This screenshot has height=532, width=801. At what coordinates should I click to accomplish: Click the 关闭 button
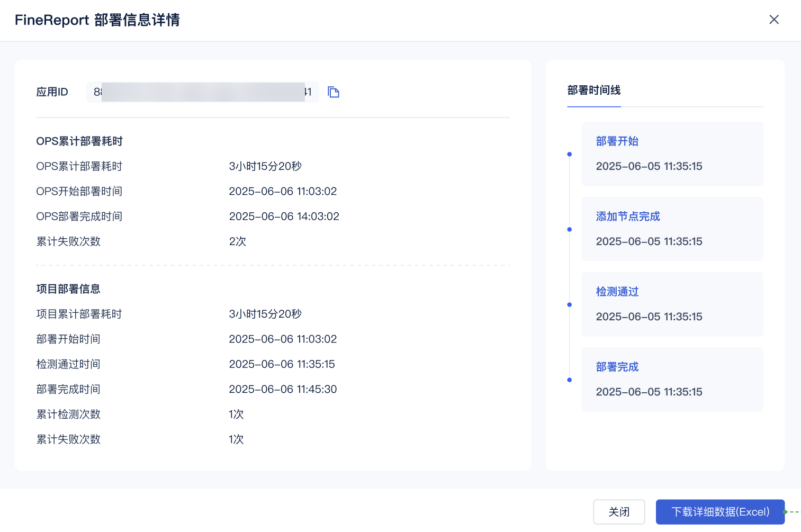click(619, 512)
